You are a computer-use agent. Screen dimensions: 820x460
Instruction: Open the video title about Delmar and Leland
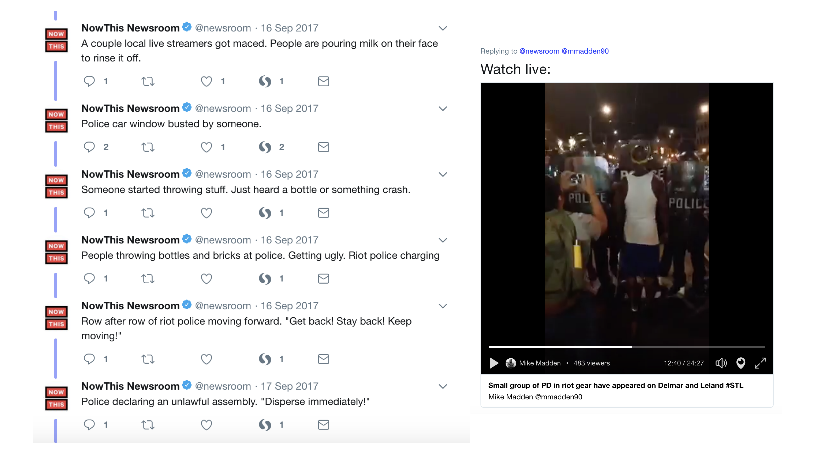coord(615,385)
